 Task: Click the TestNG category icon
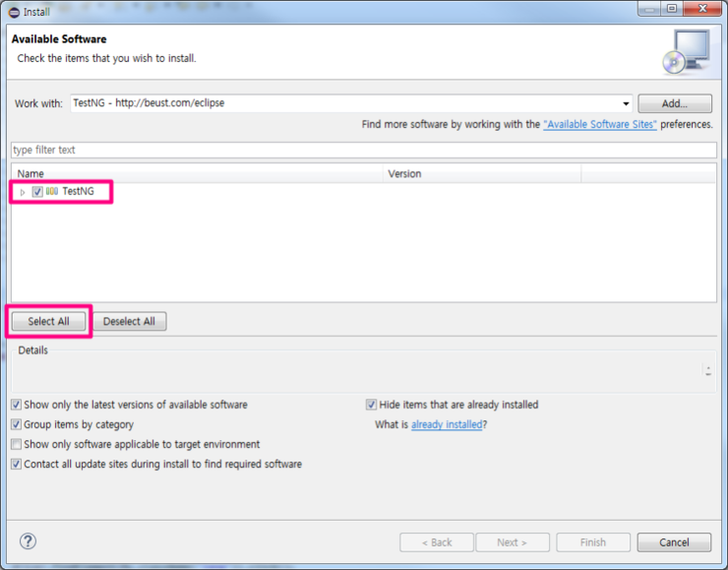(x=52, y=191)
